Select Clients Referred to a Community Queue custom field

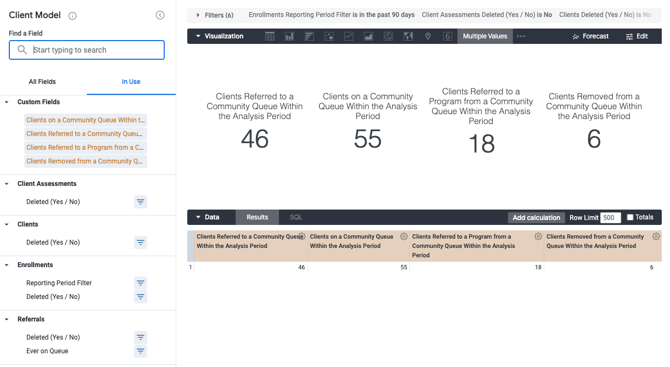pyautogui.click(x=85, y=134)
